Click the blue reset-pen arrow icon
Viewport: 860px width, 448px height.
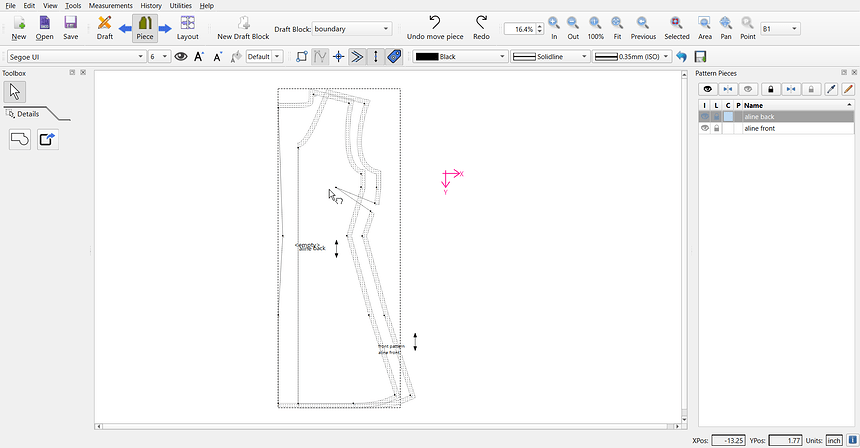tap(681, 56)
